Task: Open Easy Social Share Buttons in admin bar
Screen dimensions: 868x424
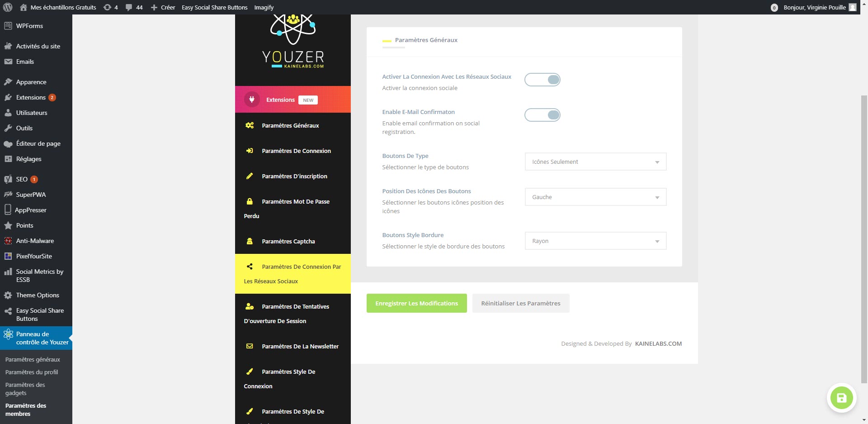Action: click(x=215, y=7)
